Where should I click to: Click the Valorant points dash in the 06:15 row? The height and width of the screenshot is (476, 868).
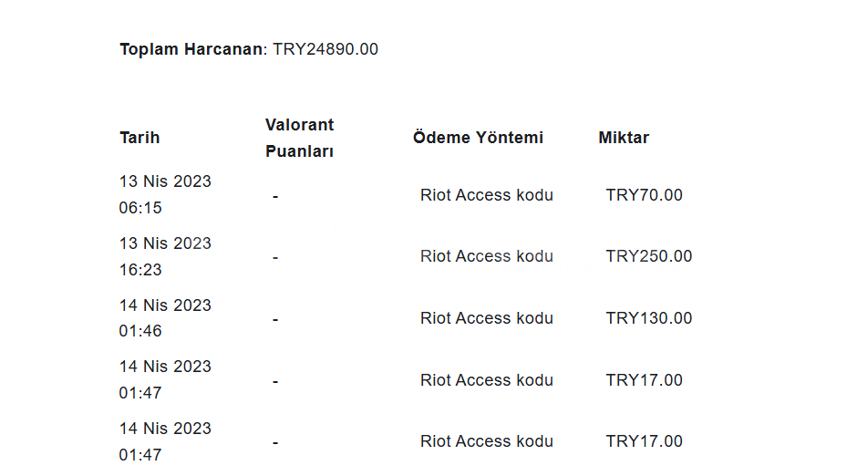(275, 196)
